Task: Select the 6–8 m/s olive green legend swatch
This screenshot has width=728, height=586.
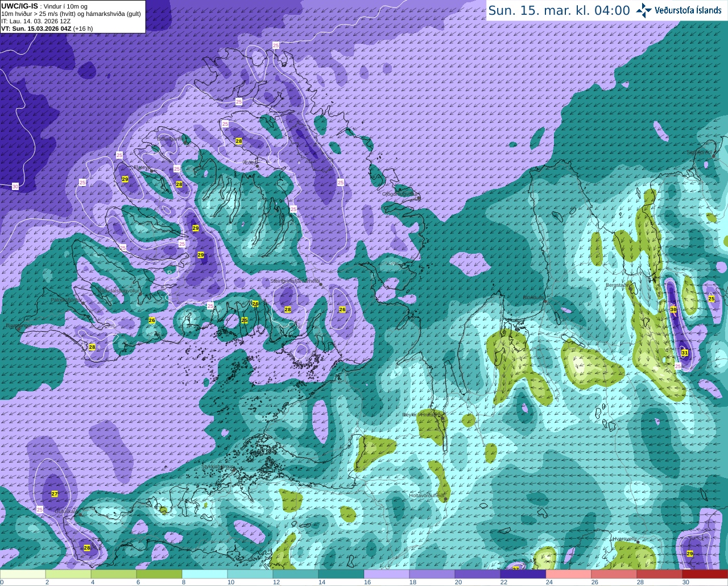Action: (x=159, y=573)
